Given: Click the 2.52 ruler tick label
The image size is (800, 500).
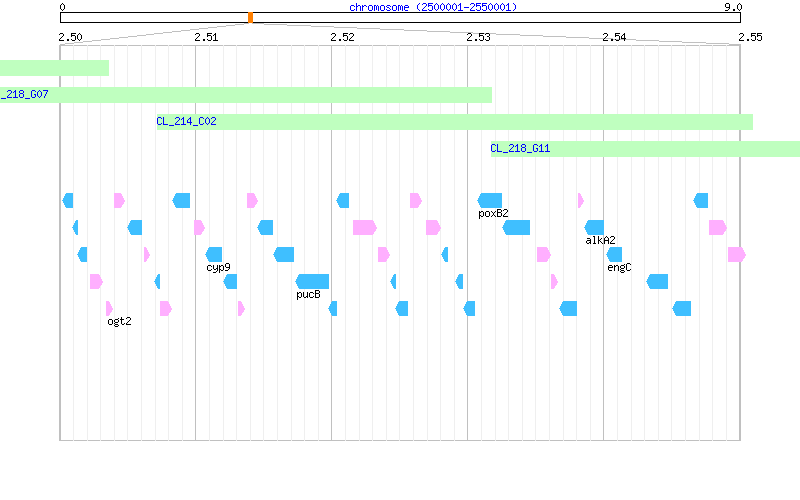Looking at the screenshot, I should (342, 37).
